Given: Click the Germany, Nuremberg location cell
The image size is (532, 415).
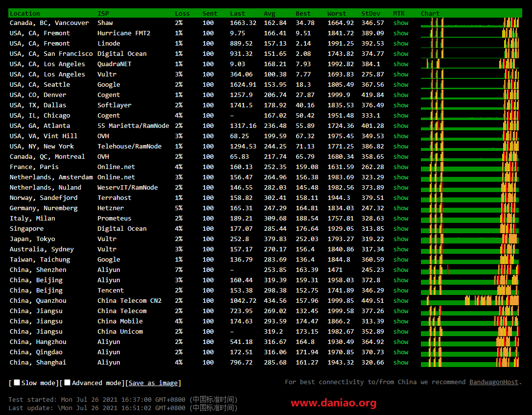Looking at the screenshot, I should [x=44, y=208].
